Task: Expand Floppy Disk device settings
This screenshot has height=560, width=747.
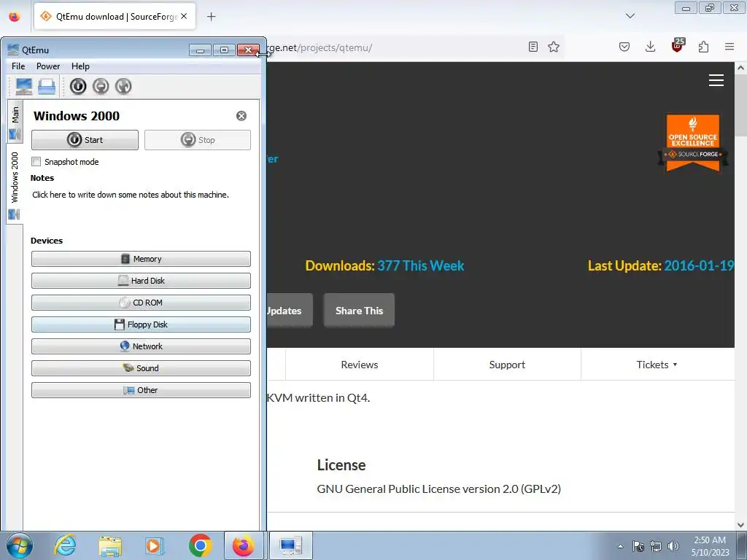Action: point(141,324)
